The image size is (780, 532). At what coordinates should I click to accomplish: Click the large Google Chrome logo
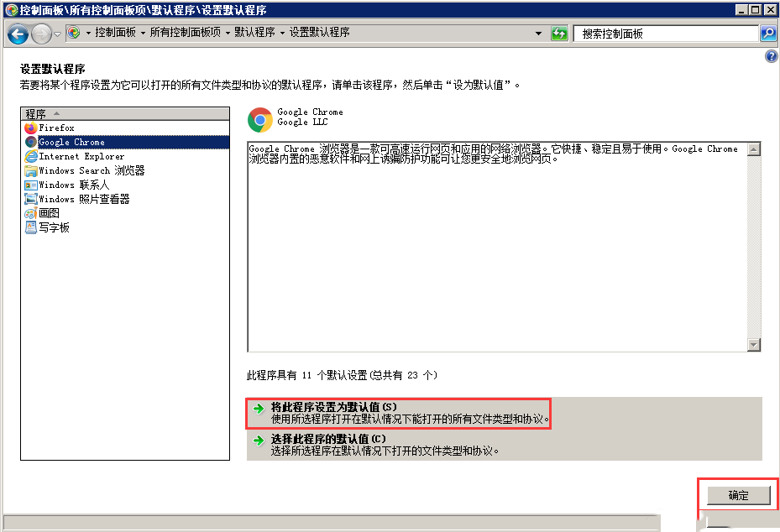pyautogui.click(x=259, y=120)
